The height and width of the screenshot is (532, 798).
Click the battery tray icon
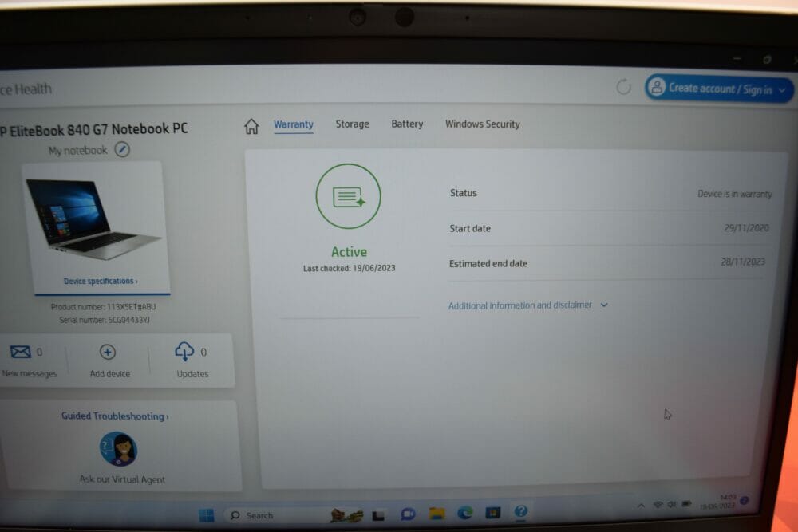tap(686, 503)
